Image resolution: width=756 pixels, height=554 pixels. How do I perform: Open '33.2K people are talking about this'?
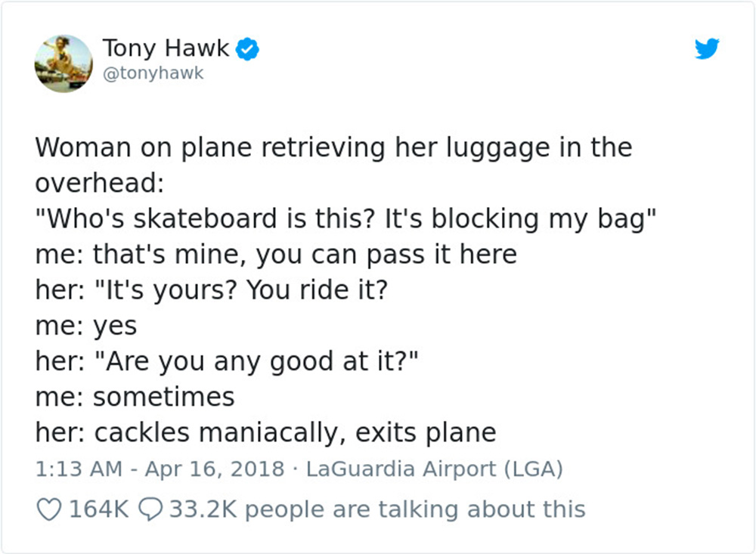point(377,509)
